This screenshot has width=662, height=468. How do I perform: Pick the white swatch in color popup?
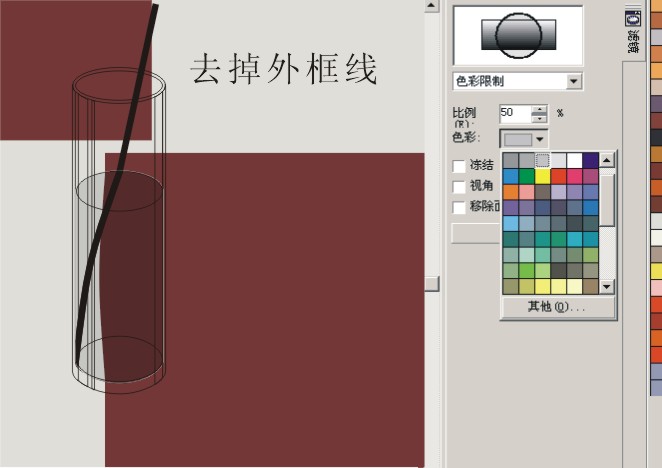coord(574,161)
